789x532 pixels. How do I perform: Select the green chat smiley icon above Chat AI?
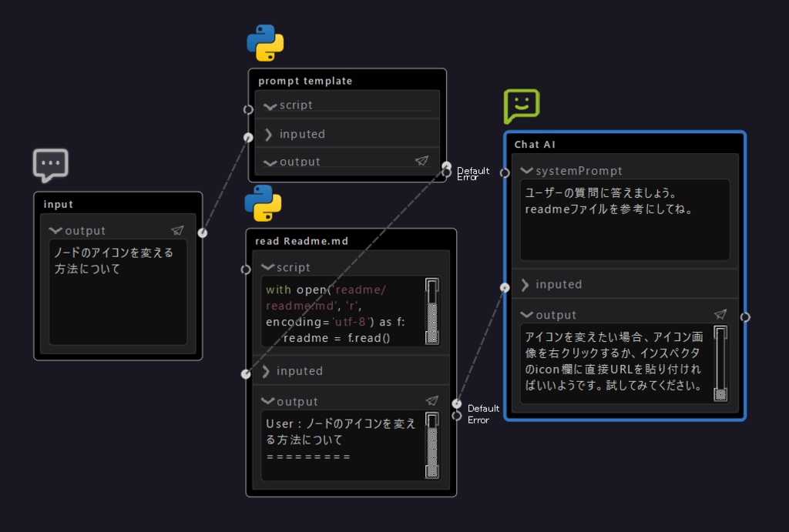[x=521, y=105]
